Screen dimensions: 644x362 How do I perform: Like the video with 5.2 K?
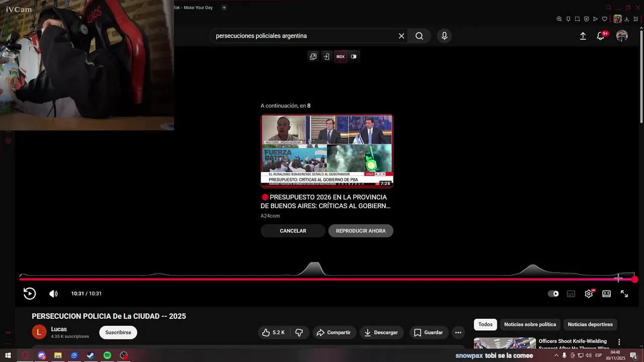(274, 332)
